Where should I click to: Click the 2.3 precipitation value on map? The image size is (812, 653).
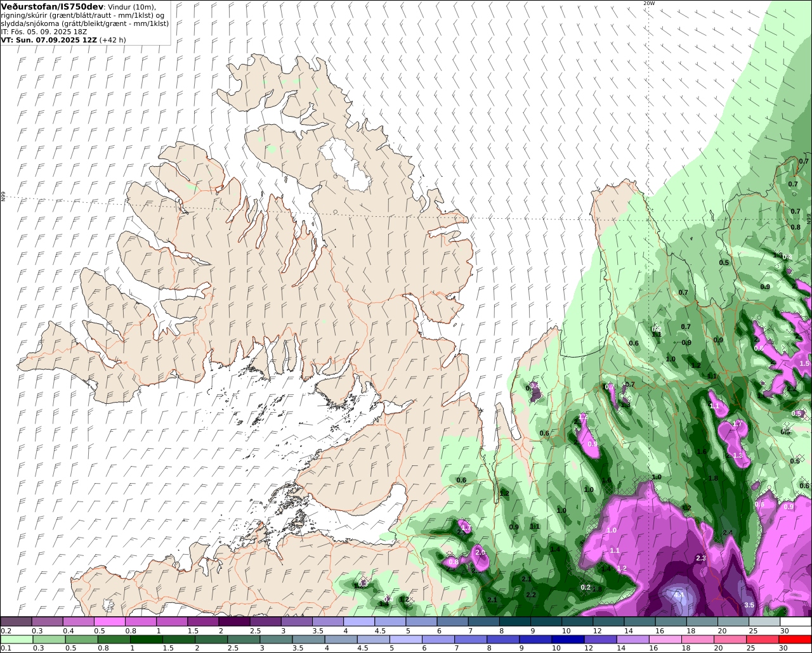(x=701, y=558)
